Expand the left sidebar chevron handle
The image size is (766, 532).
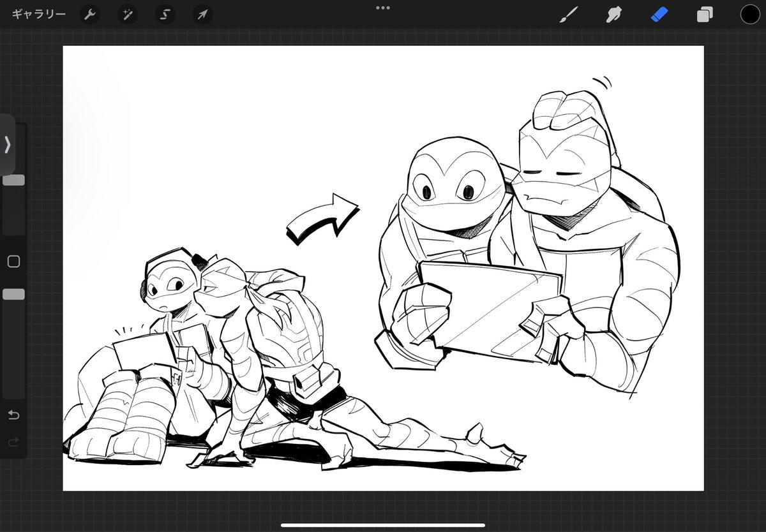point(8,145)
